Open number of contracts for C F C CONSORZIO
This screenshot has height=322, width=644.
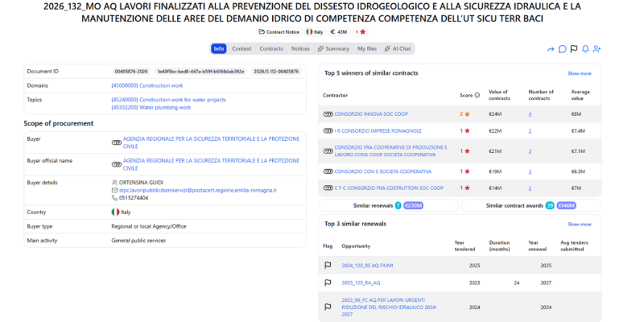pos(530,188)
